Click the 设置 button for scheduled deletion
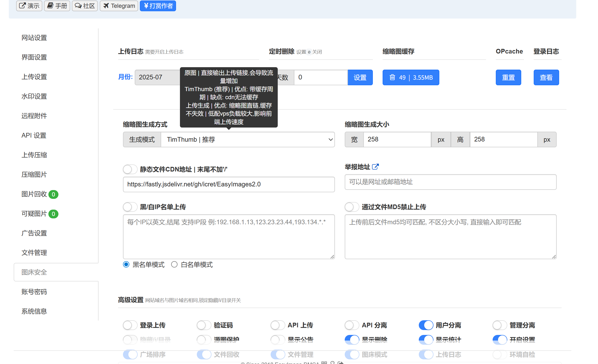This screenshot has width=598, height=364. point(360,77)
